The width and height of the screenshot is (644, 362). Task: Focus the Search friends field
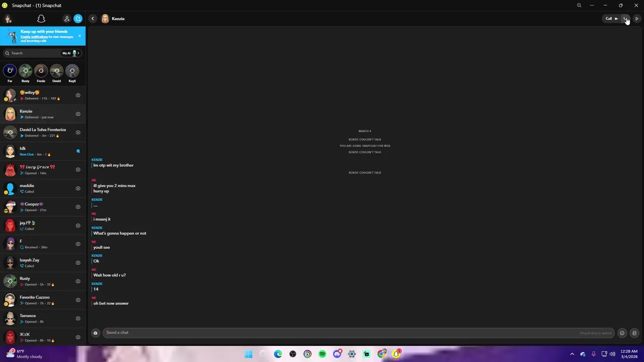coord(32,53)
